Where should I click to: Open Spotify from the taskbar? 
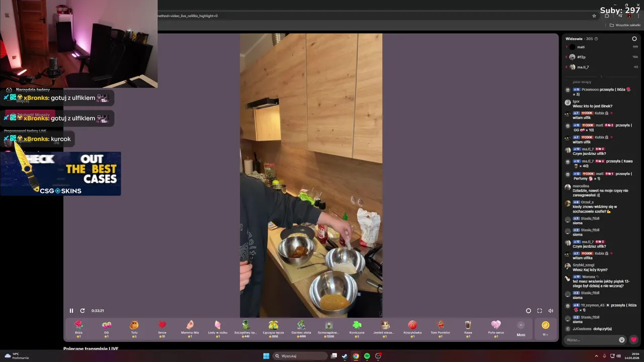click(x=367, y=356)
